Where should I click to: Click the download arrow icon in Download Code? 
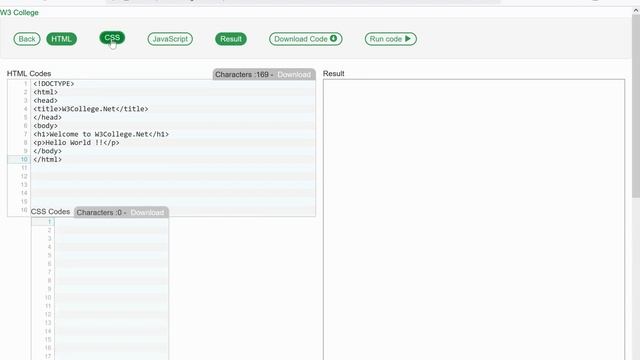[x=333, y=38]
